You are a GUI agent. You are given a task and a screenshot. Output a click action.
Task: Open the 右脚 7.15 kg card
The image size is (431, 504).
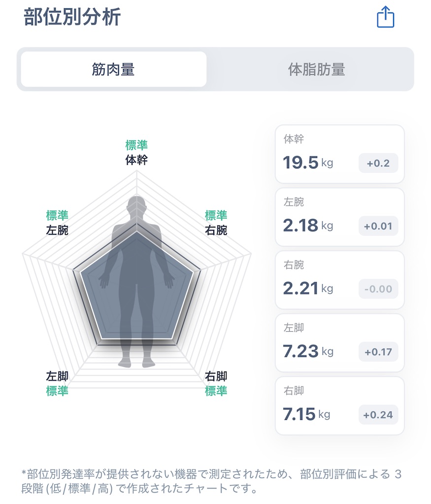click(x=340, y=406)
